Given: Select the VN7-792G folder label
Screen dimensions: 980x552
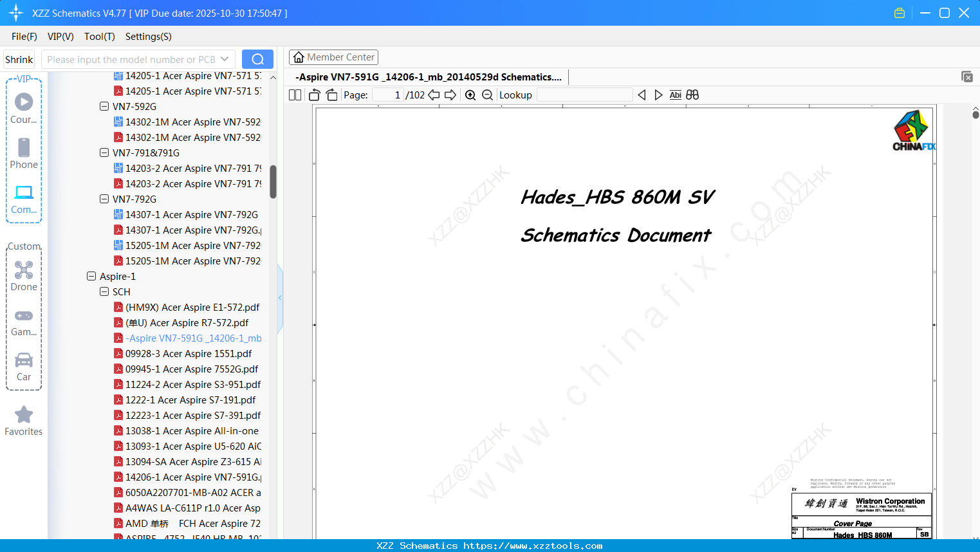Looking at the screenshot, I should 134,199.
